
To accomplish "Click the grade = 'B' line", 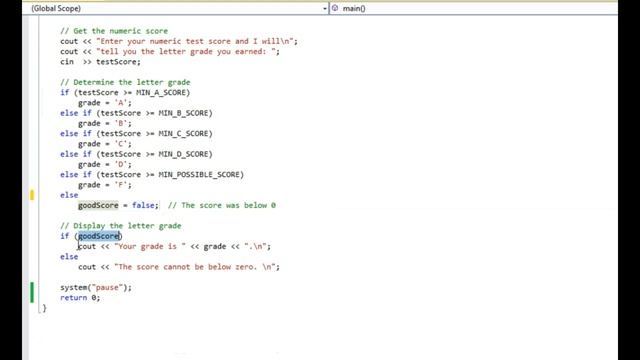I will (105, 123).
